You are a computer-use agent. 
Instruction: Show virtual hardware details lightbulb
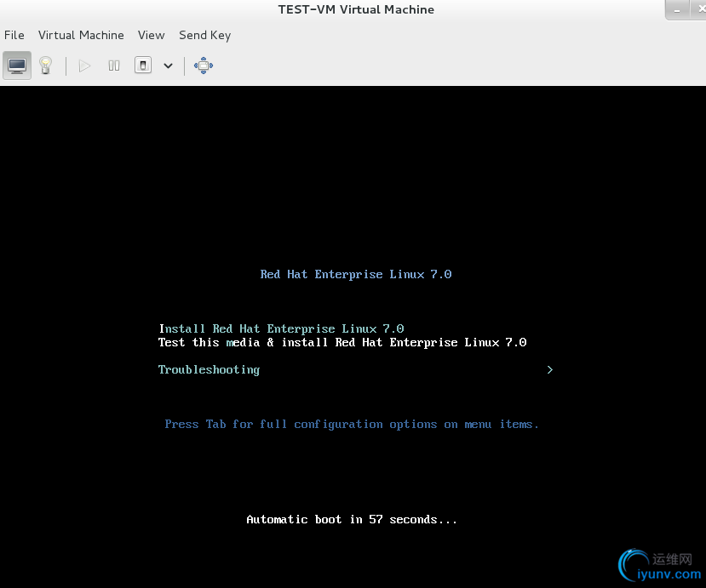(x=45, y=66)
